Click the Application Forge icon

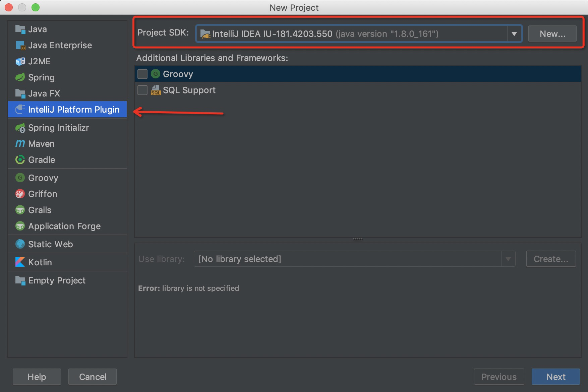tap(20, 226)
